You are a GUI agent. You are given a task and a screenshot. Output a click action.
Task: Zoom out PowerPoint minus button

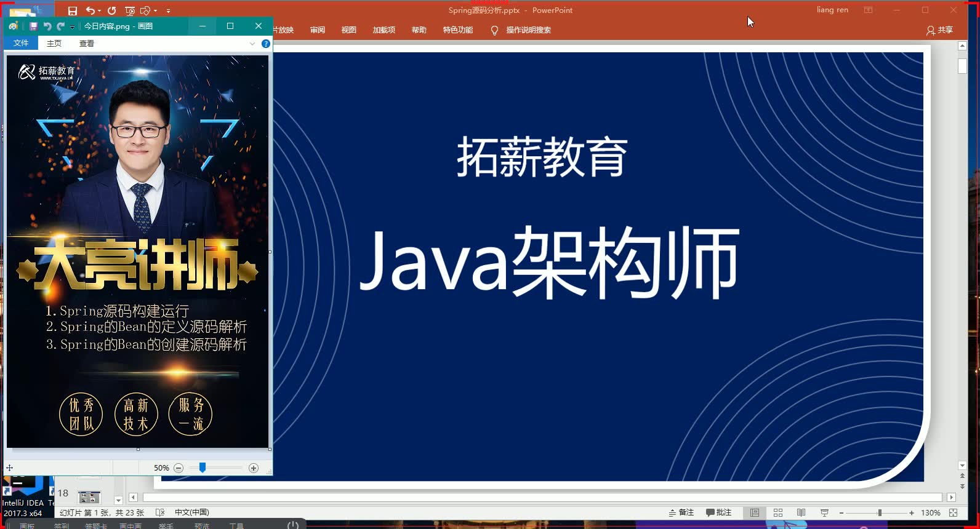click(x=841, y=513)
